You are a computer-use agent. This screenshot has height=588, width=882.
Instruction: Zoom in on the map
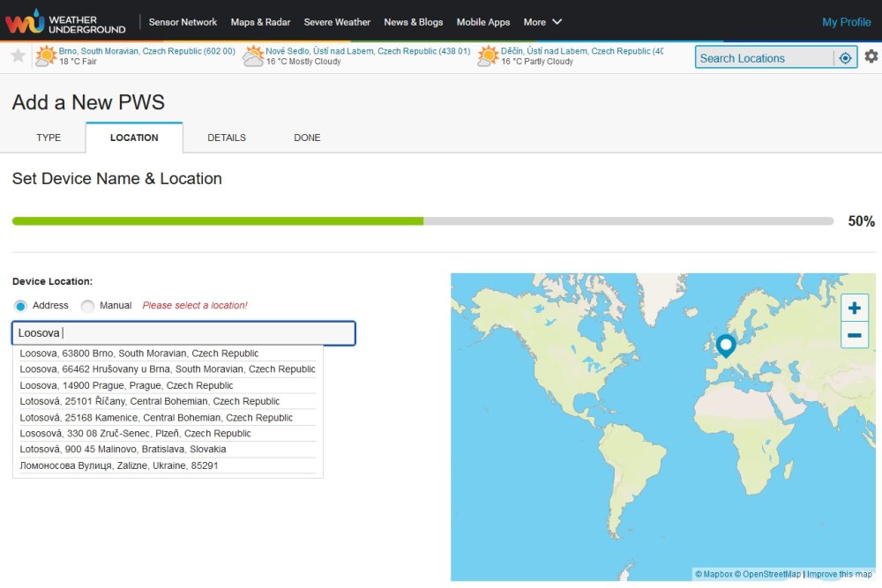point(854,309)
